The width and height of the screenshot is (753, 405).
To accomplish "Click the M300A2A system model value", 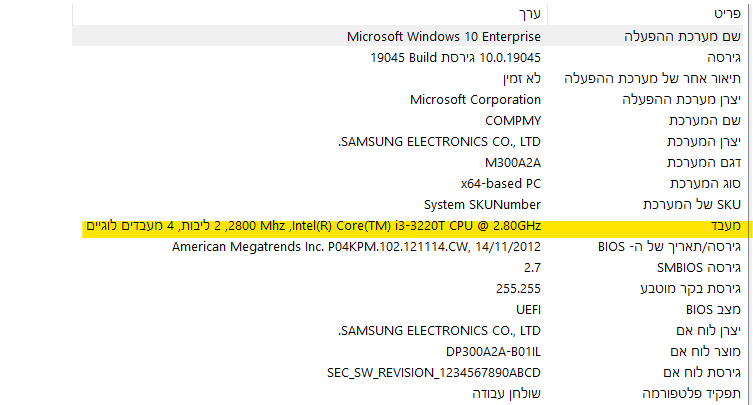I will (512, 162).
